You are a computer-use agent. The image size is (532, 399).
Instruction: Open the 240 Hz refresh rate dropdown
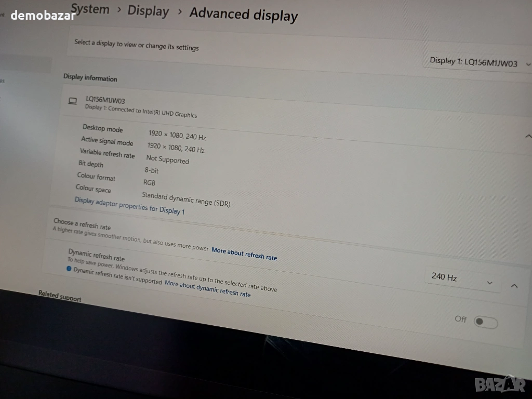click(462, 279)
